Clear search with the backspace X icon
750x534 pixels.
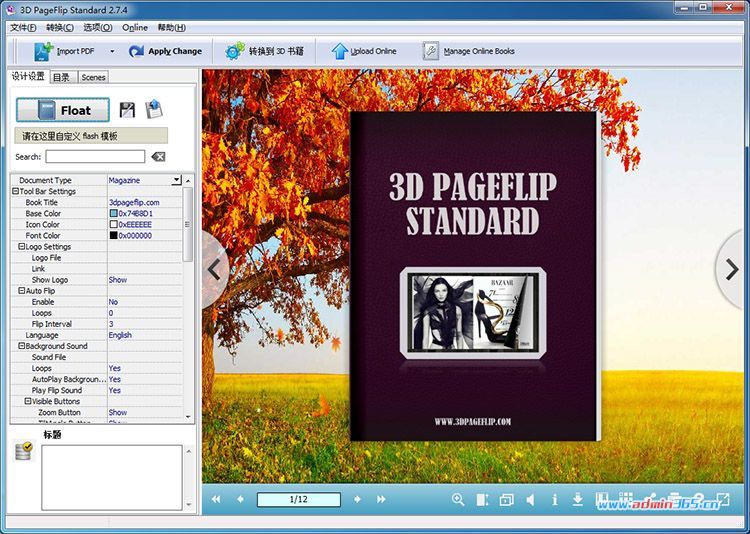pos(158,156)
